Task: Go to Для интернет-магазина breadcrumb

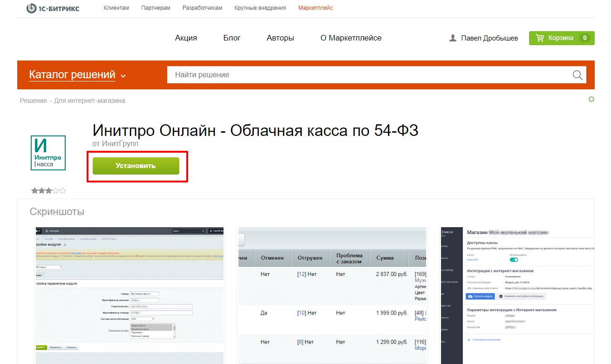Action: [89, 101]
